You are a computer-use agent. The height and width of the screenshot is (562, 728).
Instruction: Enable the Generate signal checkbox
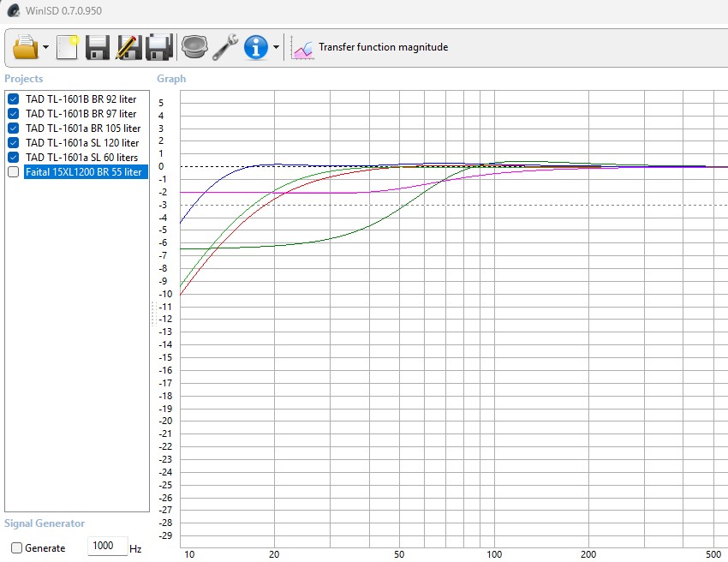point(17,548)
